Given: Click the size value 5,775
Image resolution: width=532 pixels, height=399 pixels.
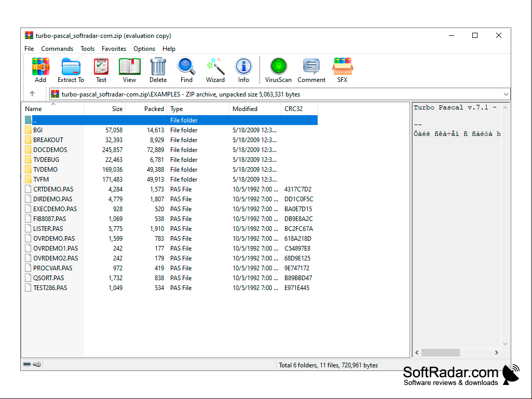Looking at the screenshot, I should click(x=115, y=228).
